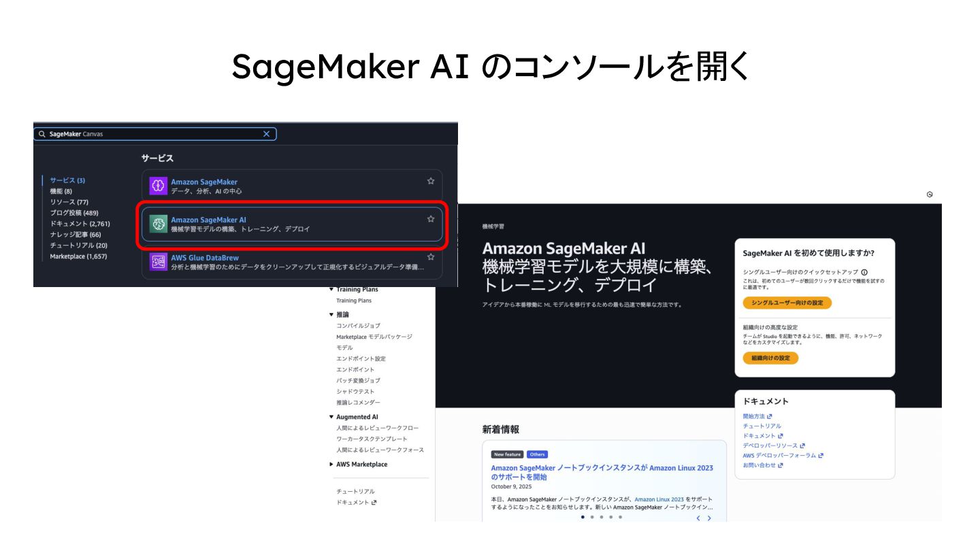Click the シングルユーザー向けの設定 button
The width and height of the screenshot is (980, 551).
[x=787, y=303]
